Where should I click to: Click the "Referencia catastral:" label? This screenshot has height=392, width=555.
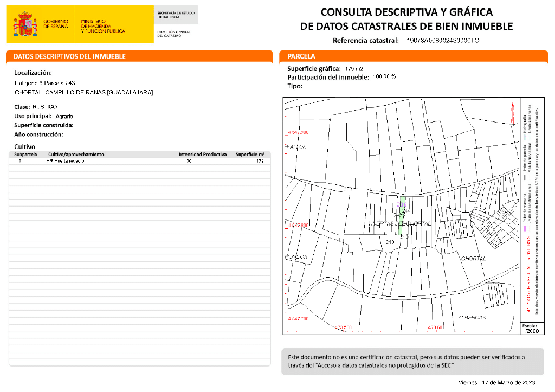366,40
